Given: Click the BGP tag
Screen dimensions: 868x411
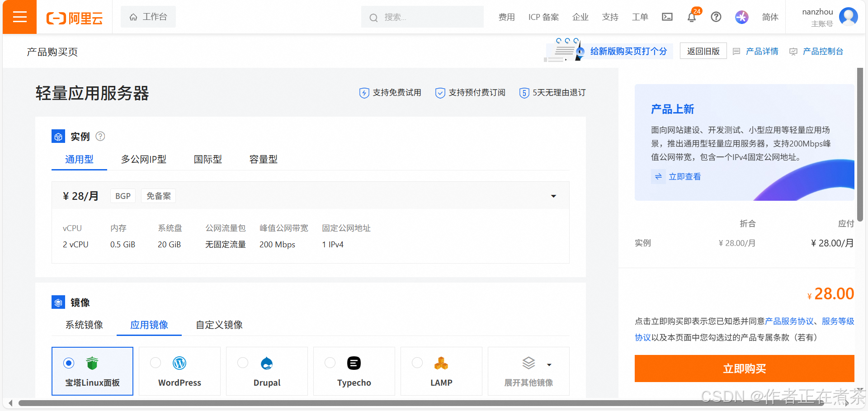Looking at the screenshot, I should pyautogui.click(x=123, y=196).
